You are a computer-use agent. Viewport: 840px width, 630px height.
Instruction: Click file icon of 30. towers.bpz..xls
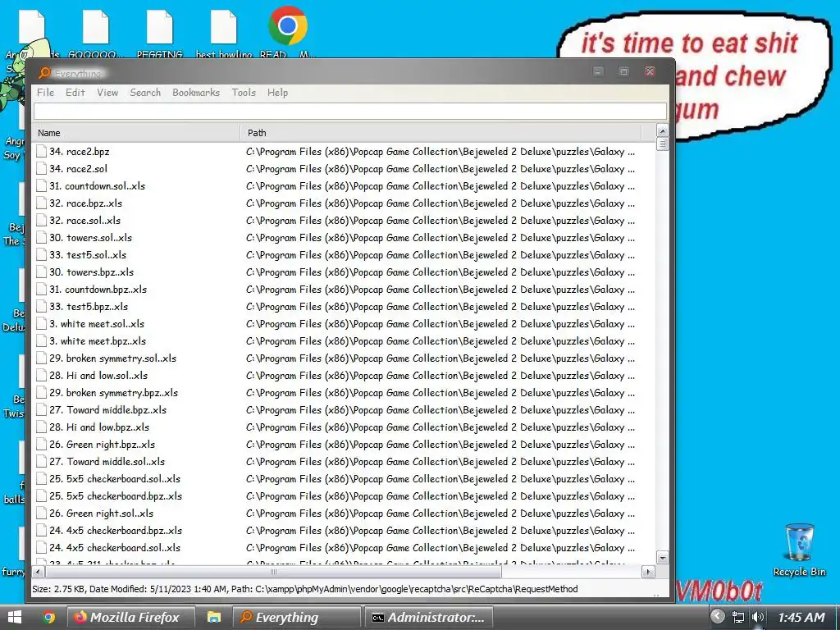(x=41, y=272)
